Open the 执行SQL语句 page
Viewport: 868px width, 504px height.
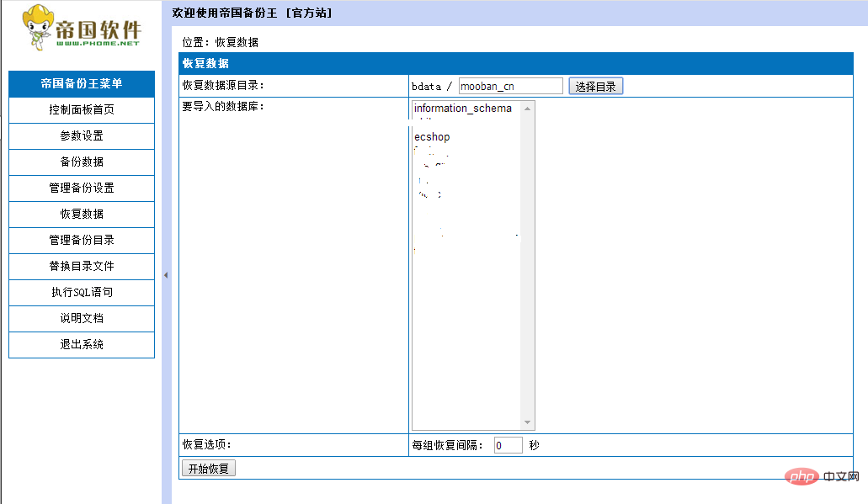[82, 292]
